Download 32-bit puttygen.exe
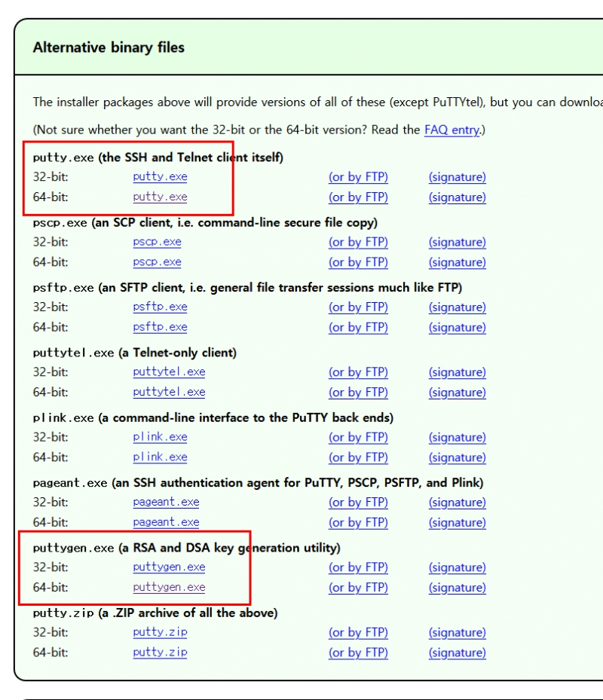Image resolution: width=603 pixels, height=700 pixels. pos(169,567)
